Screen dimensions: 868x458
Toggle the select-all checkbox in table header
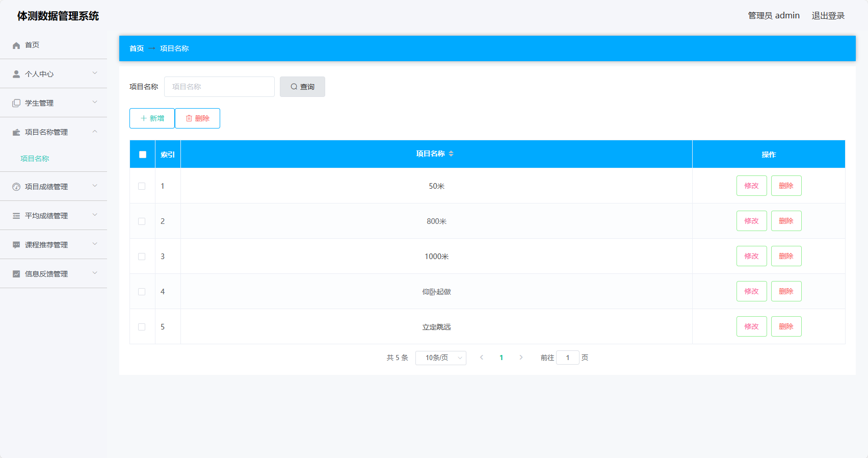pos(143,155)
